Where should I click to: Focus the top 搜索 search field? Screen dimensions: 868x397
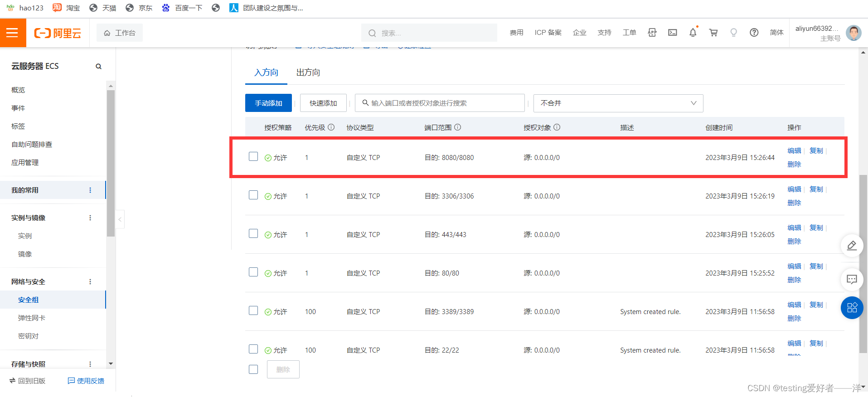pyautogui.click(x=429, y=33)
